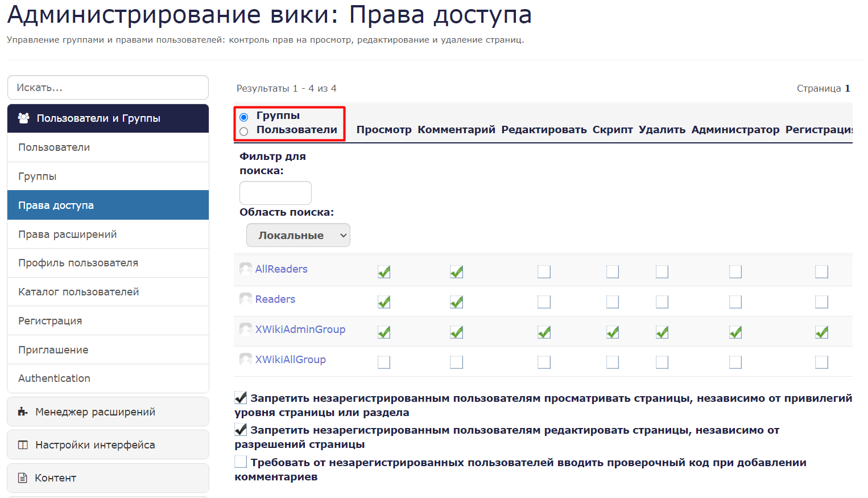Click the document icon beside Контент
The height and width of the screenshot is (498, 868).
(23, 478)
